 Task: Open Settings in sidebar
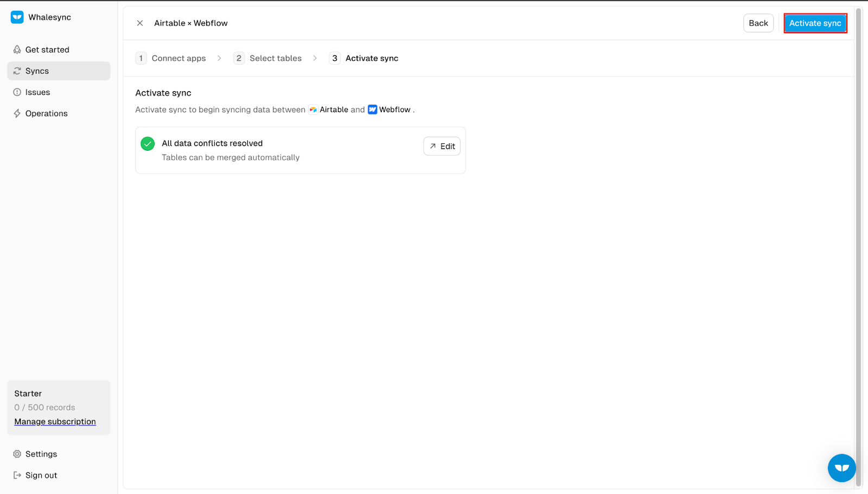pyautogui.click(x=59, y=454)
